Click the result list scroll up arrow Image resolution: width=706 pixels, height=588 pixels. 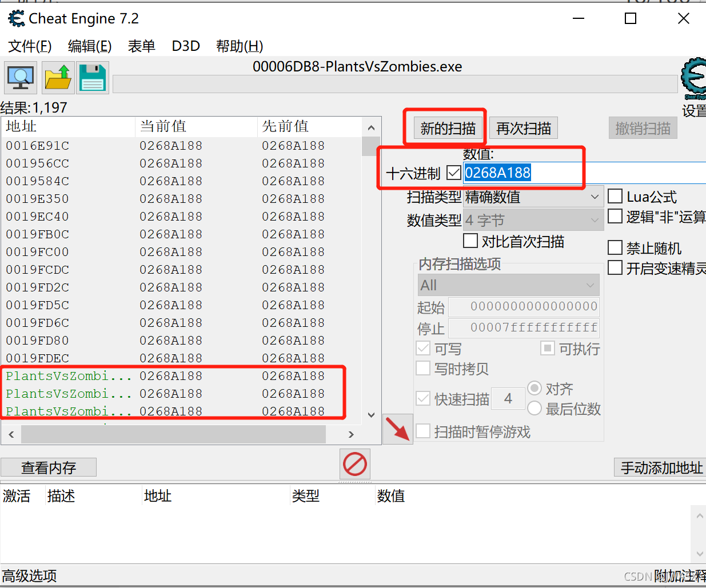371,128
